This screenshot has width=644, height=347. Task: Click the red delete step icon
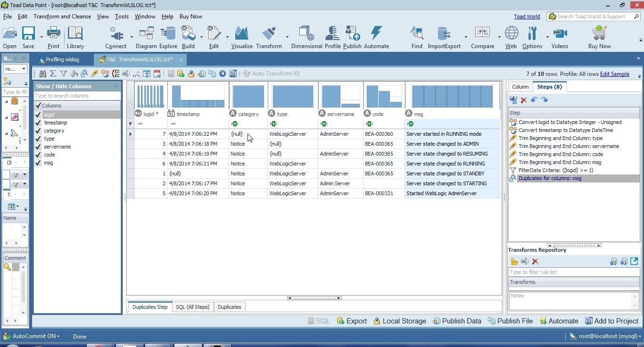click(x=524, y=100)
